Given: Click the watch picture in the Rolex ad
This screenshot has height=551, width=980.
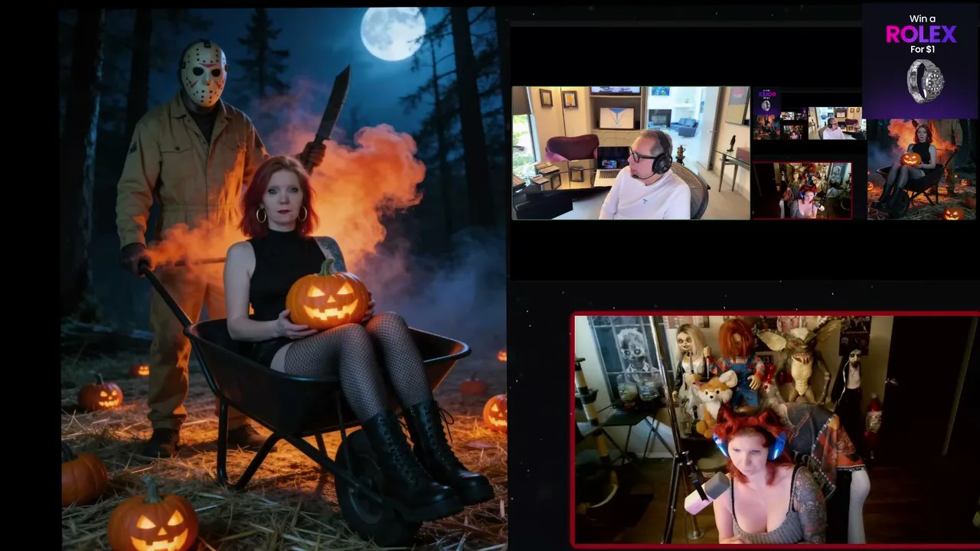Looking at the screenshot, I should (924, 80).
